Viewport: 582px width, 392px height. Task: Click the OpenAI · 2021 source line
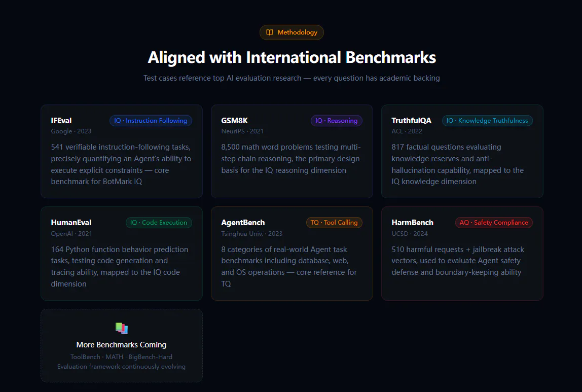(71, 234)
